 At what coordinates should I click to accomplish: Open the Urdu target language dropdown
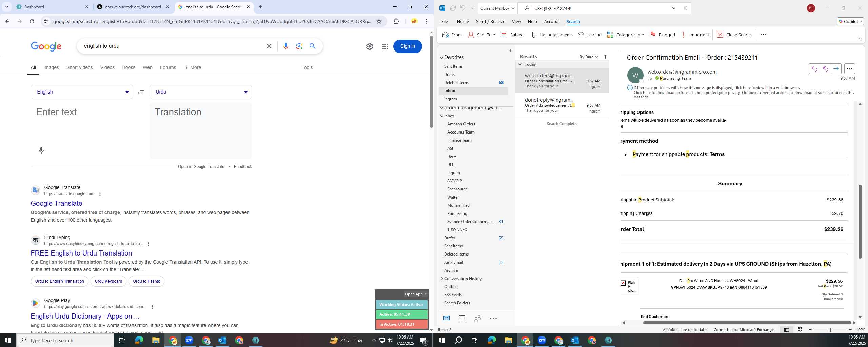pos(201,92)
